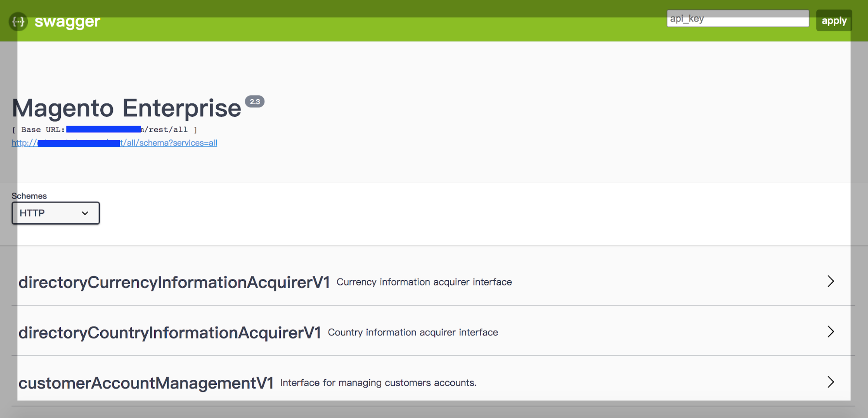Click the directoryCurrencyInformationAcquirerV1 section title
This screenshot has width=868, height=418.
point(174,282)
